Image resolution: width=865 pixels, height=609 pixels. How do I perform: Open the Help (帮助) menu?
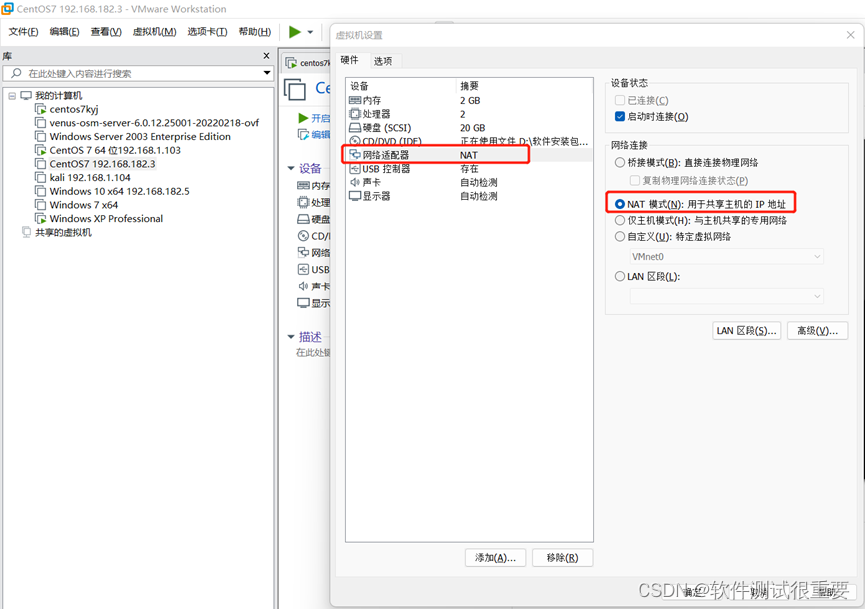point(255,32)
